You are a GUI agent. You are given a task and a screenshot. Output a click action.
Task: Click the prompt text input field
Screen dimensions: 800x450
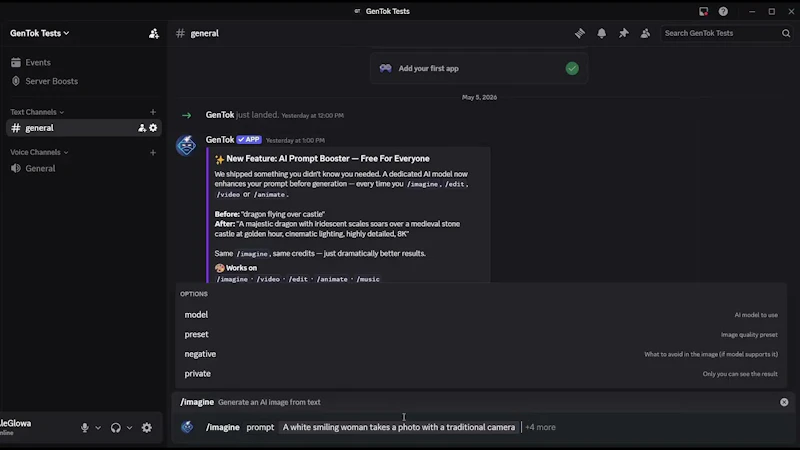click(x=399, y=427)
